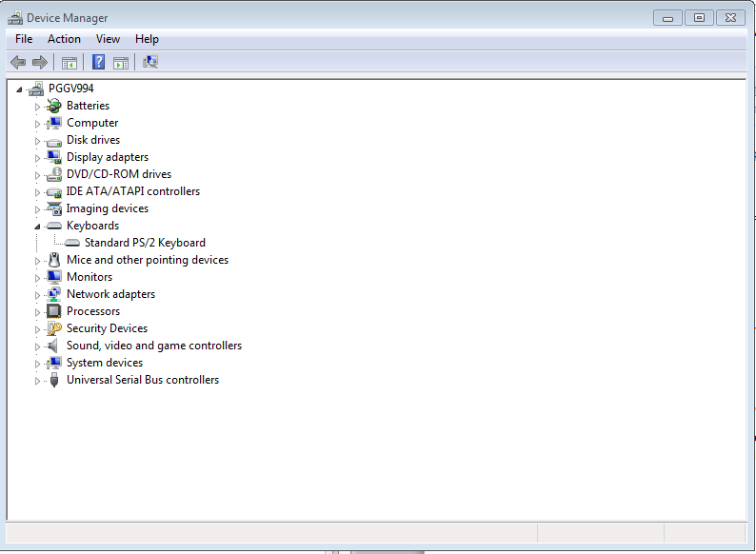Expand the Processors node arrow

[x=37, y=312]
